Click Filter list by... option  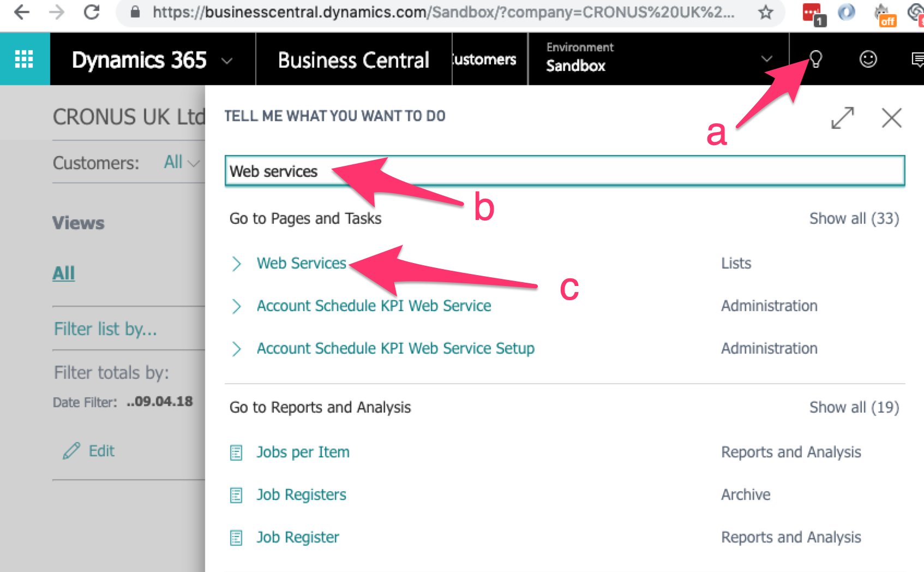point(105,329)
